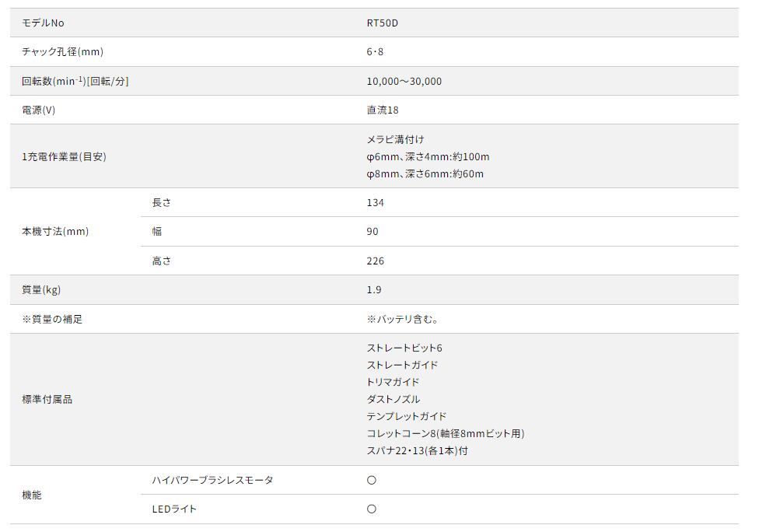The height and width of the screenshot is (532, 759).
Task: Click the circle mark beside LEDライト
Action: coord(371,509)
